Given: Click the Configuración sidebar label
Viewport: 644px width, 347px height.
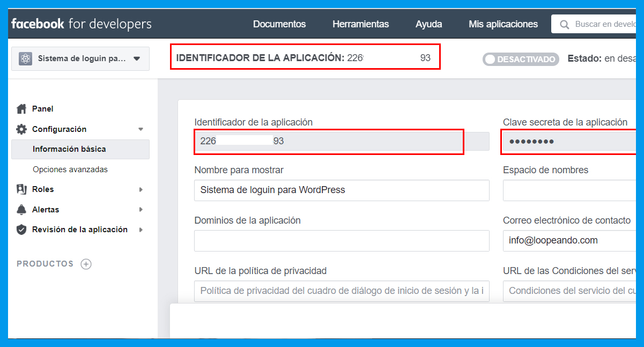Looking at the screenshot, I should (59, 129).
